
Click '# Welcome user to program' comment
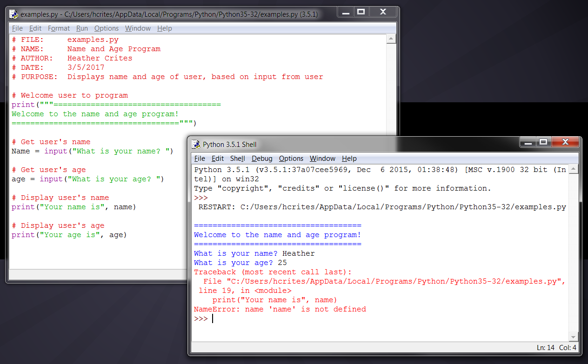pyautogui.click(x=70, y=95)
